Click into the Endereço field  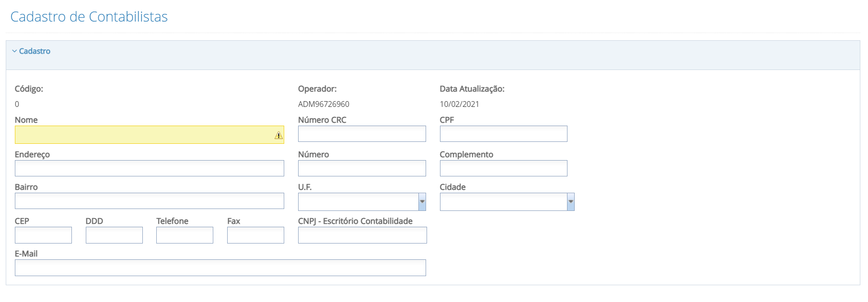pyautogui.click(x=149, y=168)
